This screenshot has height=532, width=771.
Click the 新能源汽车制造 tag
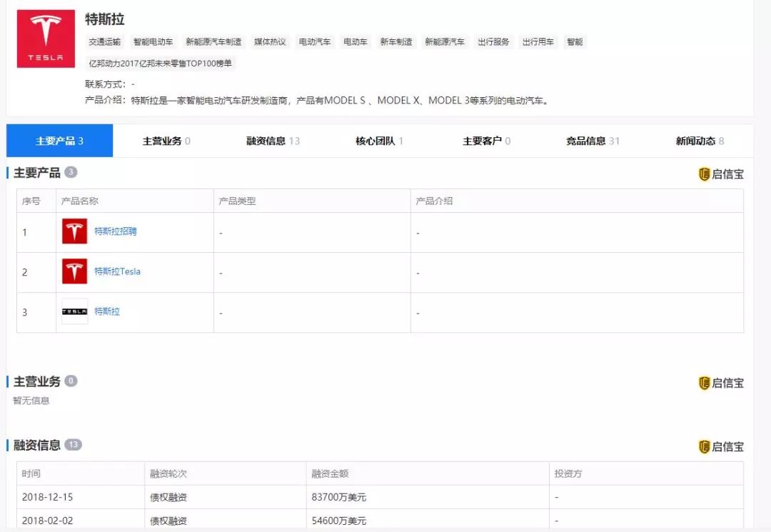213,42
